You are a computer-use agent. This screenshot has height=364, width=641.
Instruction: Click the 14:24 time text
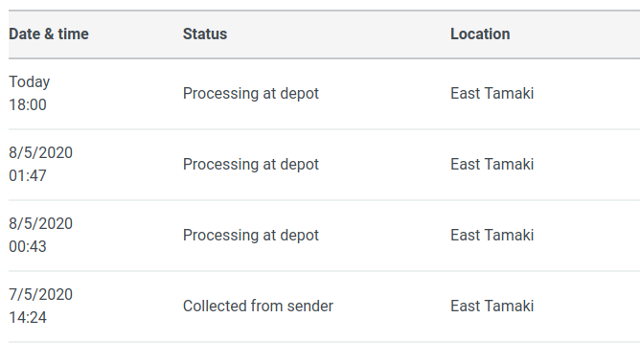28,318
